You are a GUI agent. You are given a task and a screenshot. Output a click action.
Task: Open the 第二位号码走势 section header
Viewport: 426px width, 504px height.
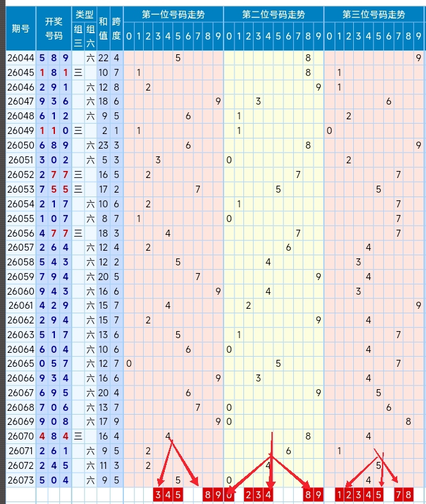(273, 14)
